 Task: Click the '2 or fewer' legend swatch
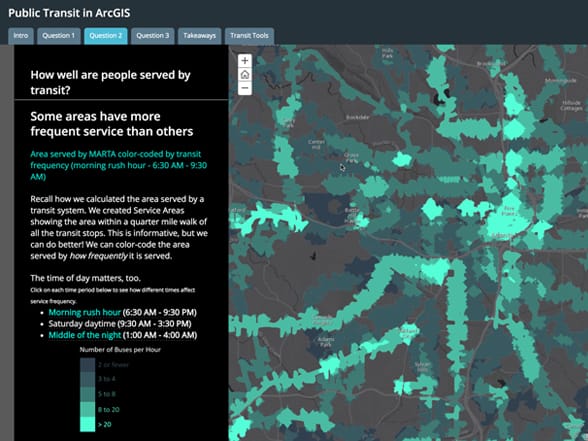[87, 364]
